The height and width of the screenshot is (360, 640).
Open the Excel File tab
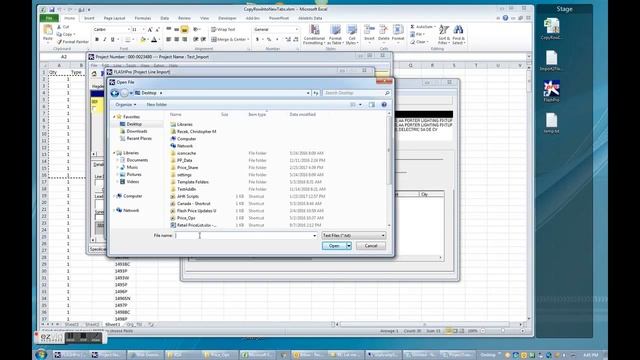49,18
